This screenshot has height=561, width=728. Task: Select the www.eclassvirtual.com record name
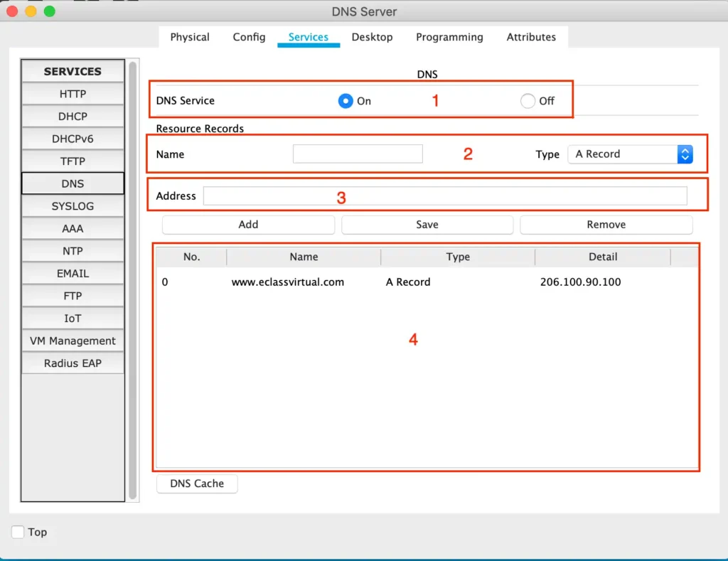288,282
